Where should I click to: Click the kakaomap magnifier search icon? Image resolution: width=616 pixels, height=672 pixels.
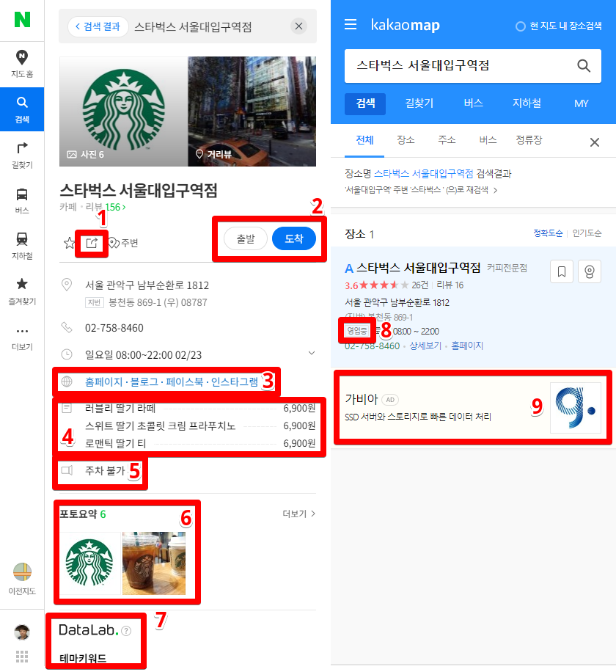tap(584, 65)
